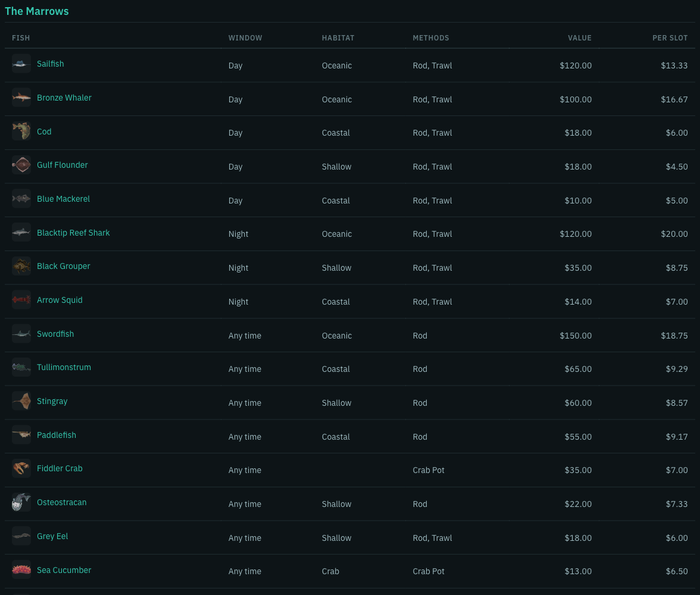Open the Bronze Whaler link
700x595 pixels.
[64, 98]
